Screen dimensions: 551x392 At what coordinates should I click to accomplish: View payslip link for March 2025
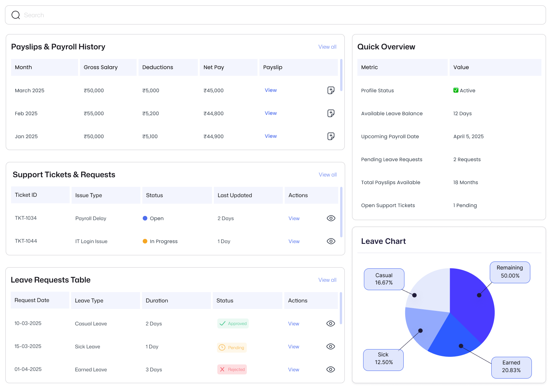click(271, 90)
